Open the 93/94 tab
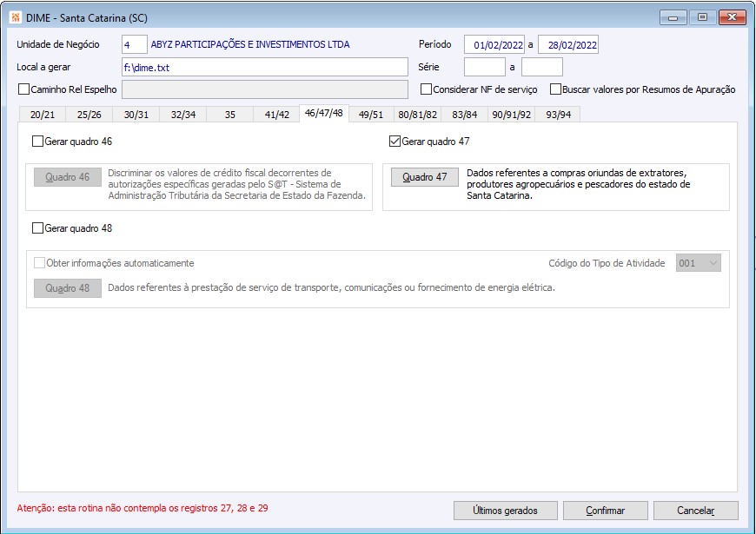The image size is (756, 534). [558, 115]
